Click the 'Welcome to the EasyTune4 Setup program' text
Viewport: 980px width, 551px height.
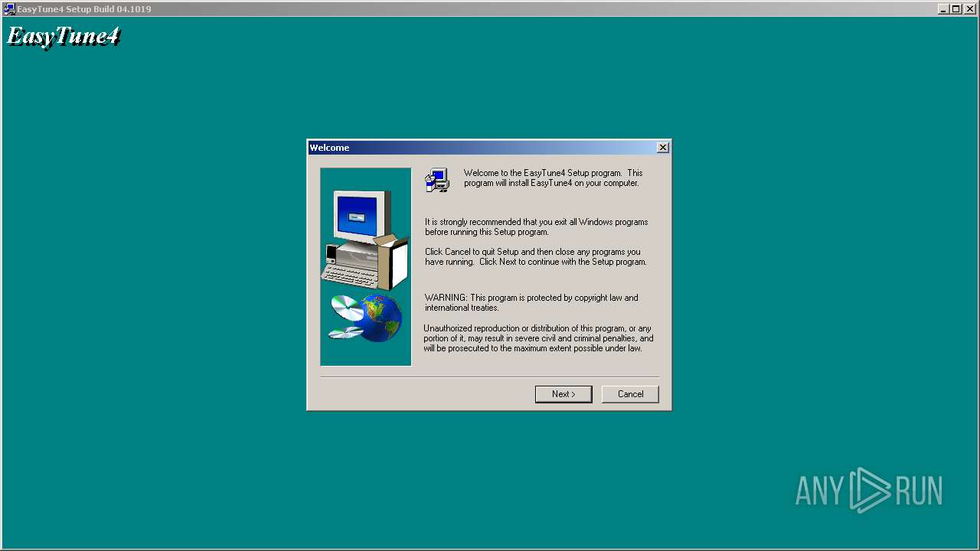(553, 178)
